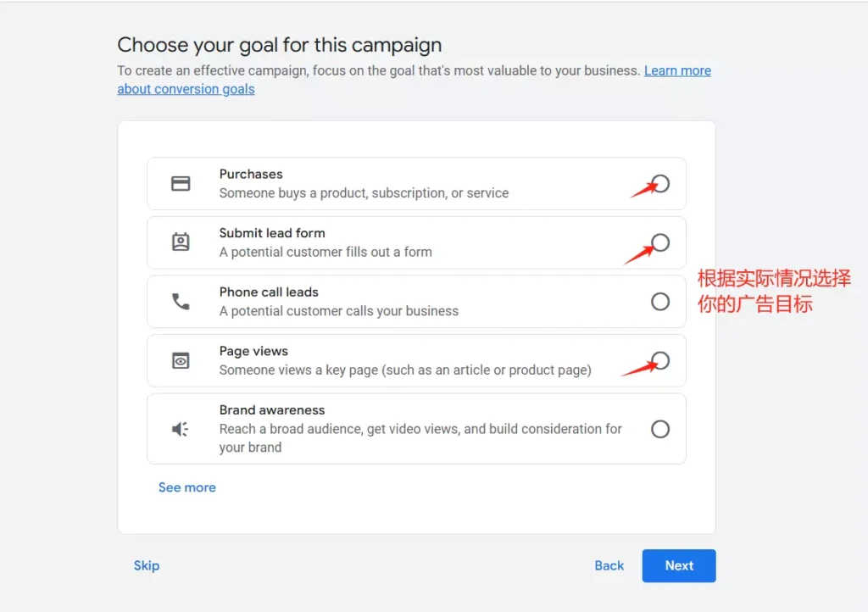868x612 pixels.
Task: Click the Skip link
Action: pos(146,565)
